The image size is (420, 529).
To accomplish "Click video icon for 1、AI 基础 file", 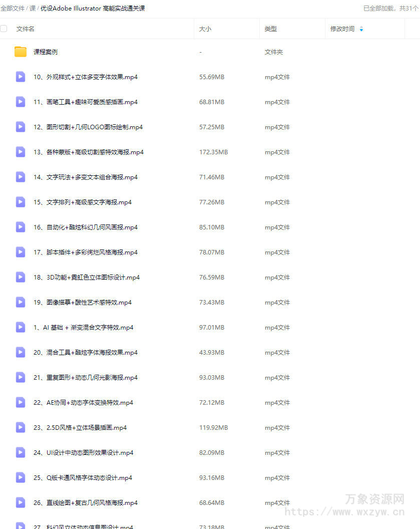I will (21, 327).
